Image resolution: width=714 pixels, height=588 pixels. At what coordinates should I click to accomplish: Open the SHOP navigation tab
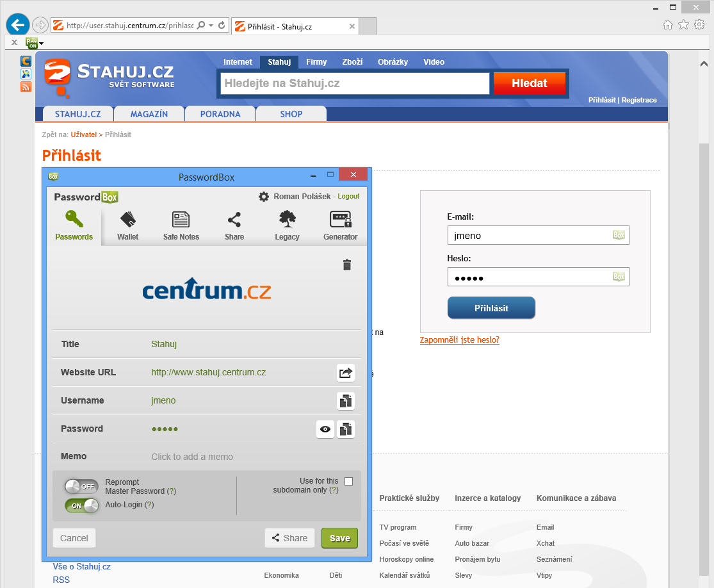[x=291, y=114]
